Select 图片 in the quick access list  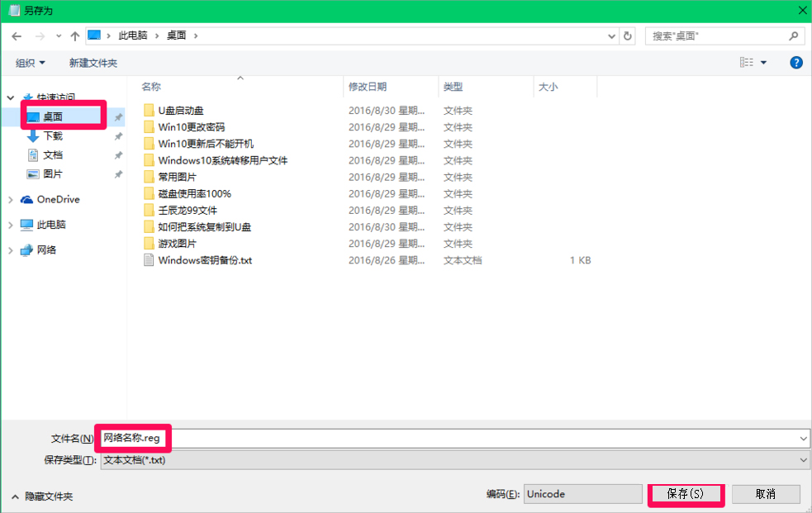(x=54, y=173)
